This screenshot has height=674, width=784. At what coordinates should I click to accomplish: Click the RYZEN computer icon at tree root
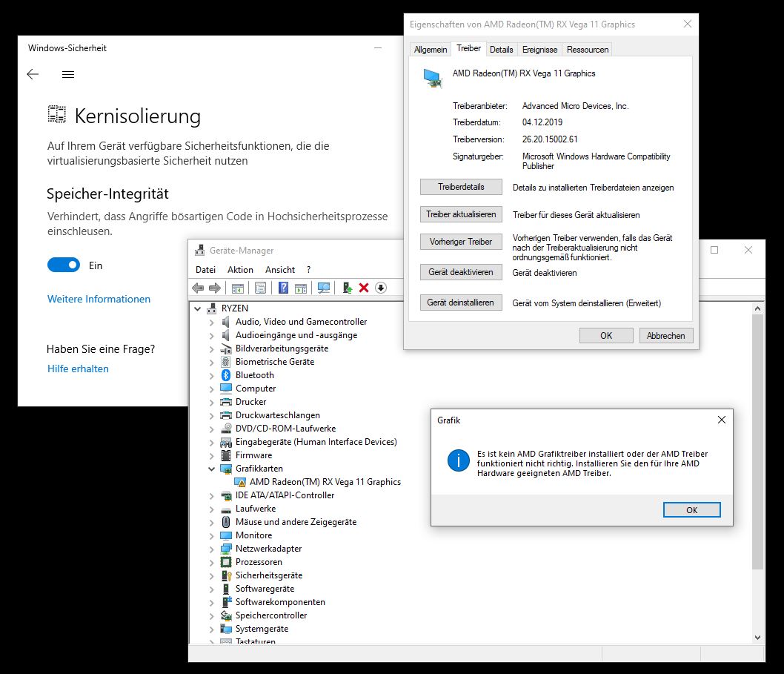212,308
